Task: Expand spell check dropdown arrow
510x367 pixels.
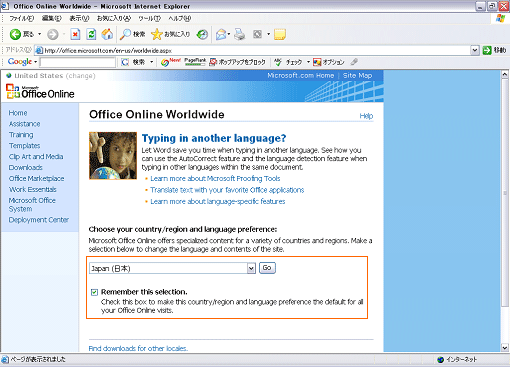Action: click(x=308, y=62)
